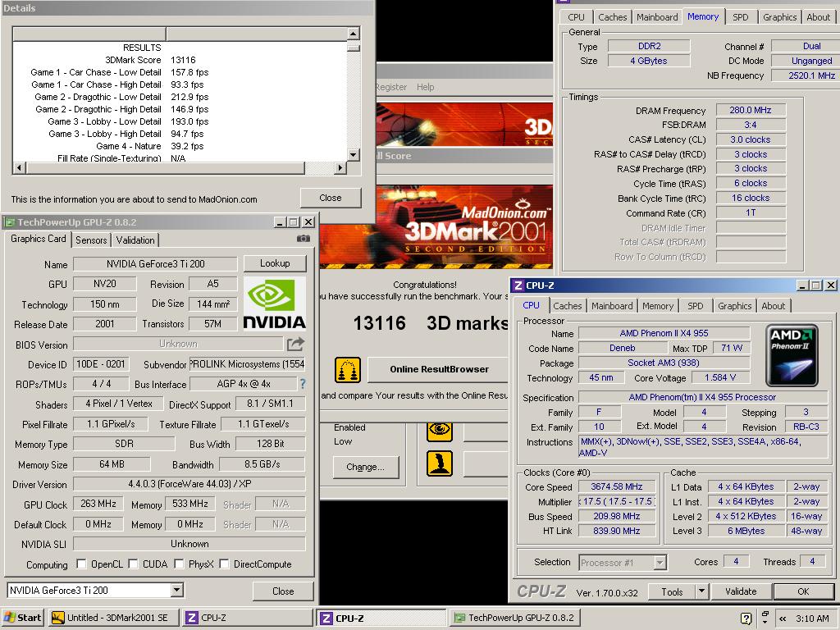The image size is (840, 630).
Task: Click the NVIDIA logo in GPU-Z
Action: pyautogui.click(x=275, y=303)
